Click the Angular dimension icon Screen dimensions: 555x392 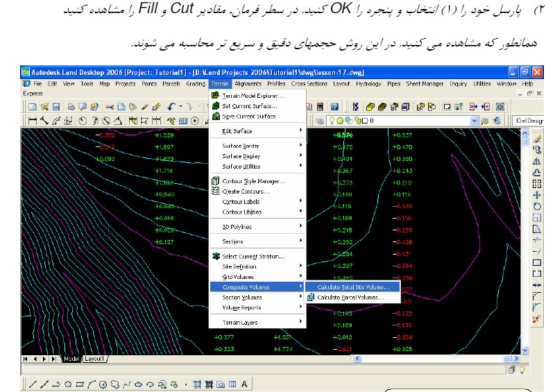tap(118, 121)
